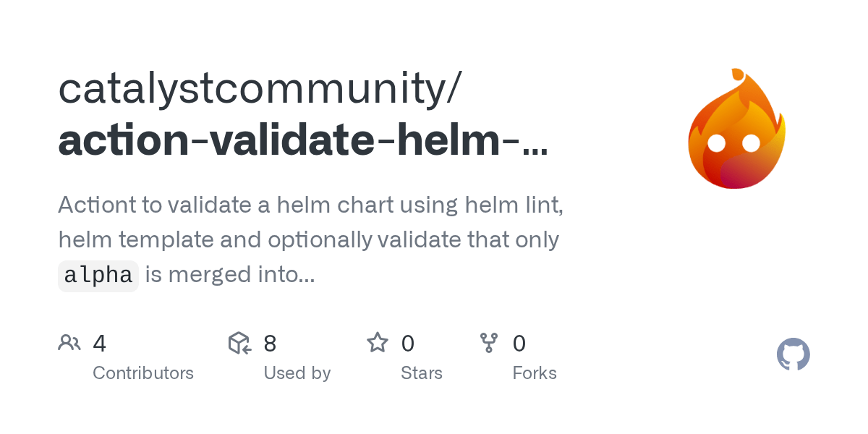Open the action-validate-helm repository title
This screenshot has height=434, width=868.
click(303, 140)
